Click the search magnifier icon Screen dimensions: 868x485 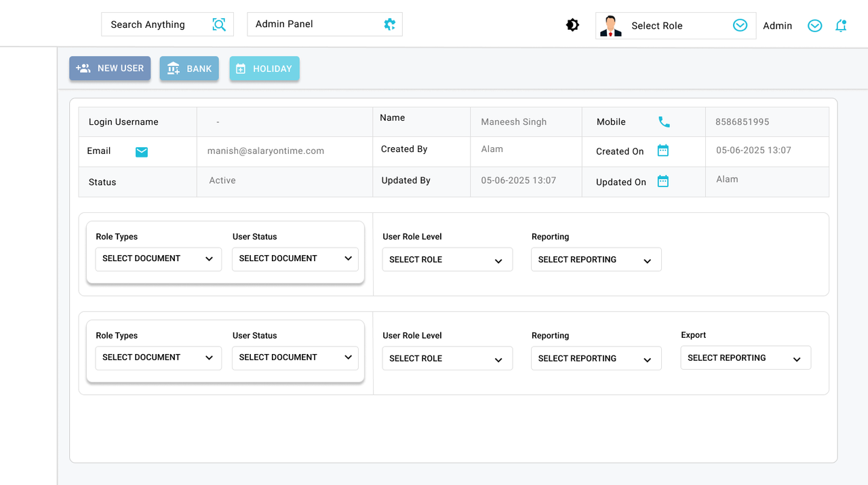pyautogui.click(x=218, y=24)
